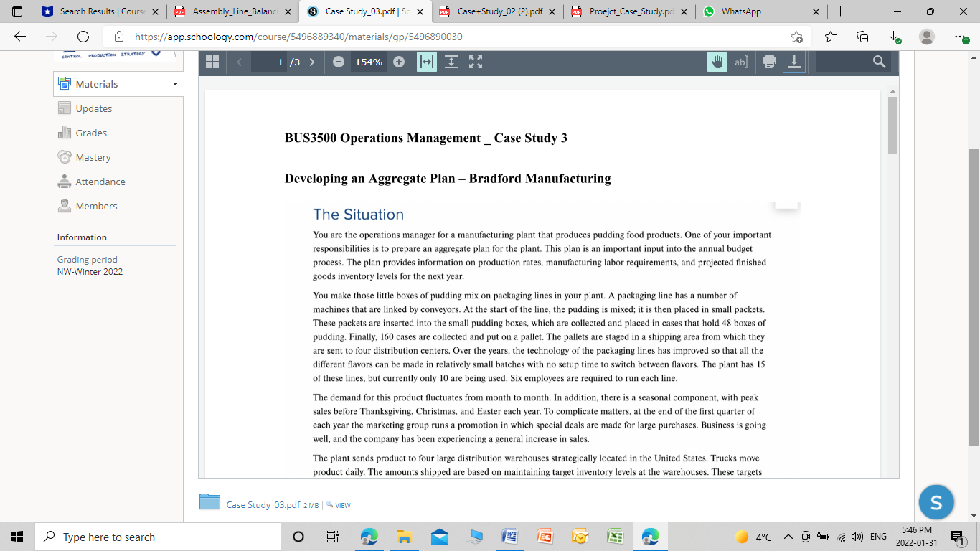Expand the Materials section dropdown
The width and height of the screenshot is (980, 551).
[x=174, y=84]
